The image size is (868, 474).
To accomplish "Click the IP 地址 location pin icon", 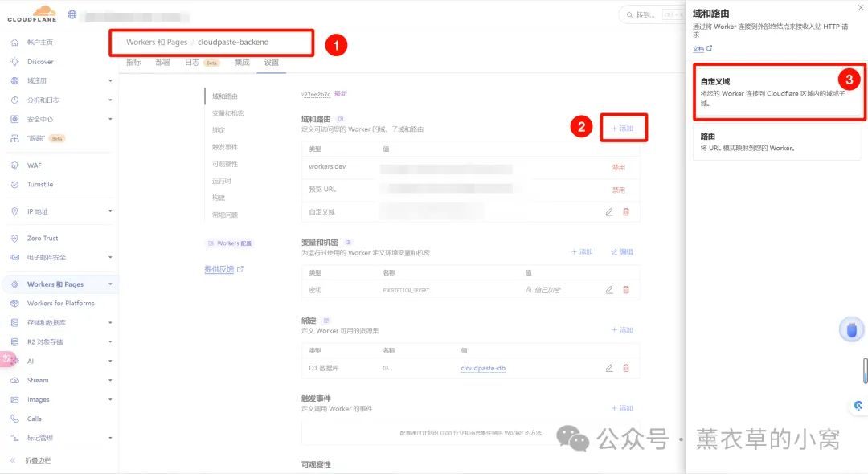I will (15, 211).
